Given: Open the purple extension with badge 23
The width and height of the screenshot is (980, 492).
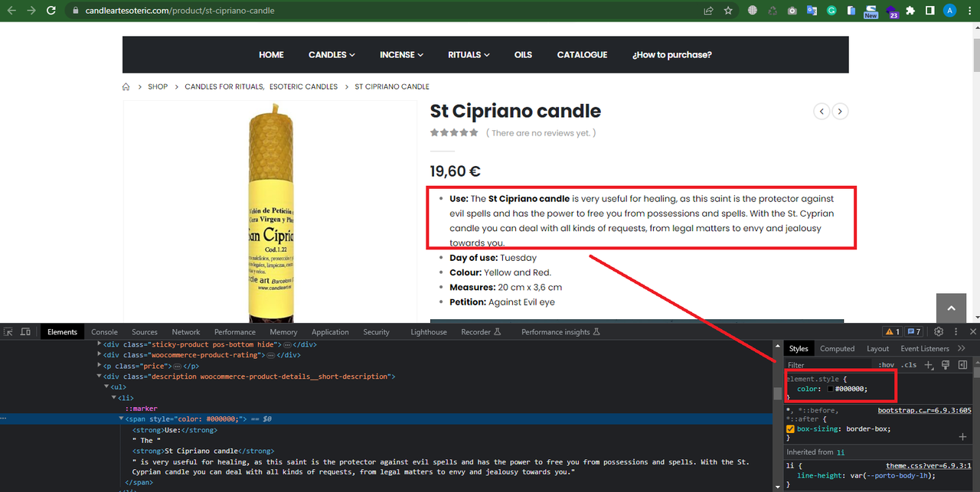Looking at the screenshot, I should pos(891,11).
